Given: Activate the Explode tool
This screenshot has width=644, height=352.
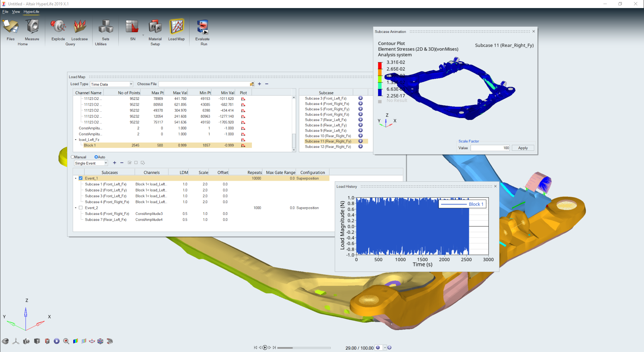Looking at the screenshot, I should pos(58,27).
